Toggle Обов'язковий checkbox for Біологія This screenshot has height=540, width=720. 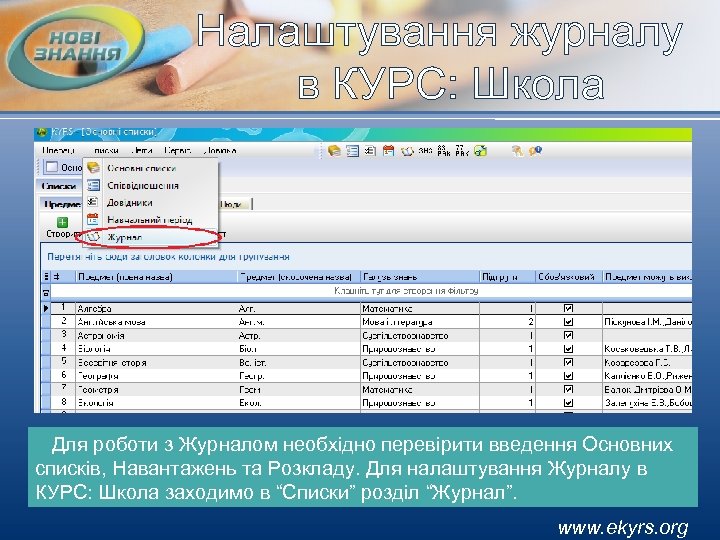[568, 349]
